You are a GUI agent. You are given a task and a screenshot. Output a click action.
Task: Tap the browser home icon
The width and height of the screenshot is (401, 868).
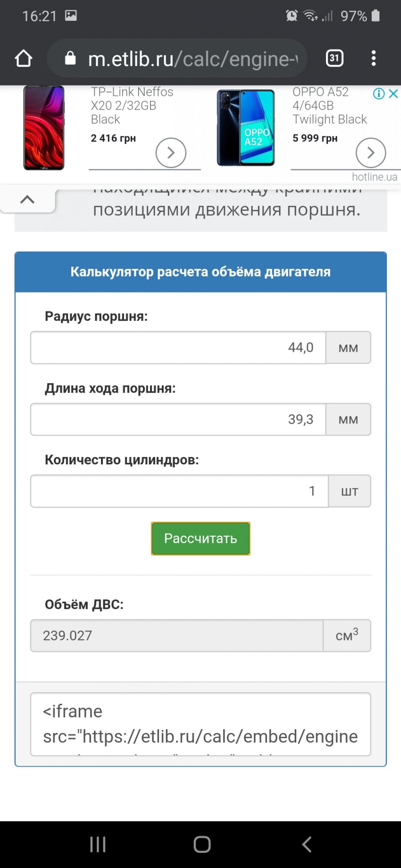[24, 59]
